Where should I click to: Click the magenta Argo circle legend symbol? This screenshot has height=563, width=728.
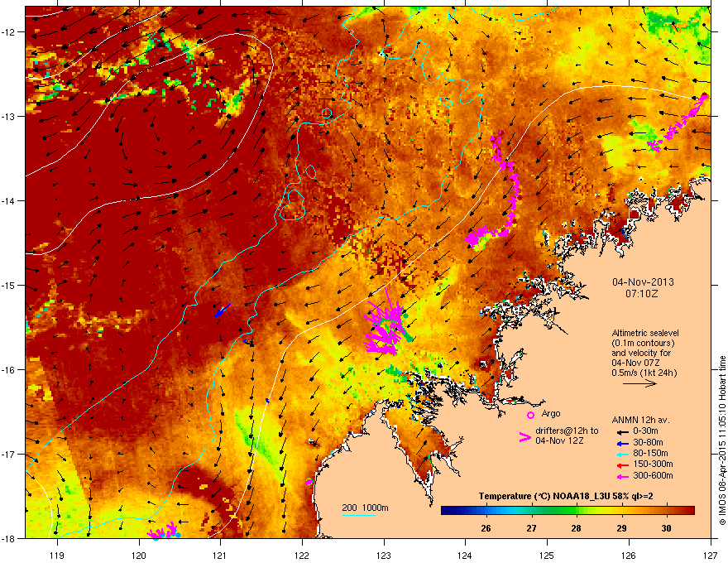pos(530,415)
